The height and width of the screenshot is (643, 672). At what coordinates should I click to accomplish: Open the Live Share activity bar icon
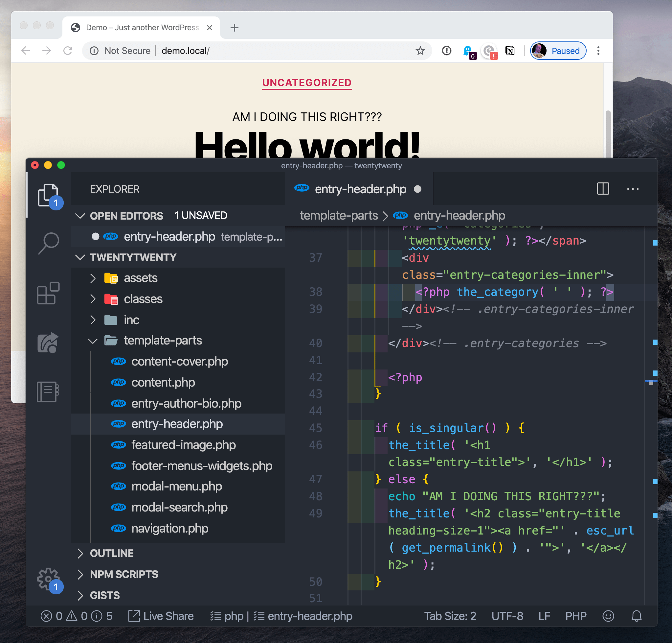[x=48, y=343]
